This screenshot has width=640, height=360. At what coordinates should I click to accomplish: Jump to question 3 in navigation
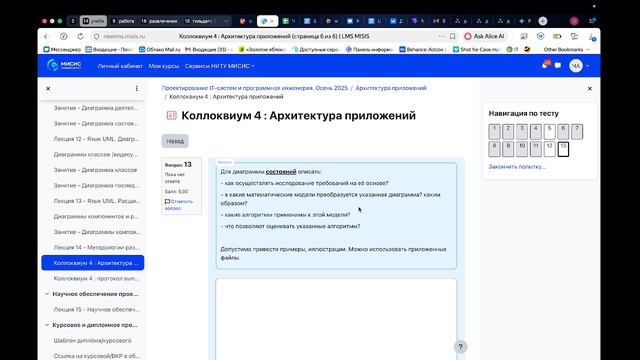(522, 132)
